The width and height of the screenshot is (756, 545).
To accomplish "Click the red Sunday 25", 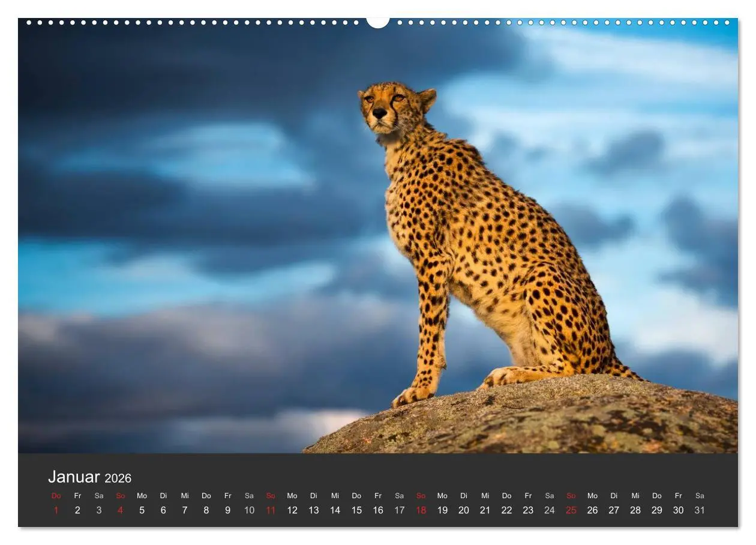I will (x=571, y=510).
